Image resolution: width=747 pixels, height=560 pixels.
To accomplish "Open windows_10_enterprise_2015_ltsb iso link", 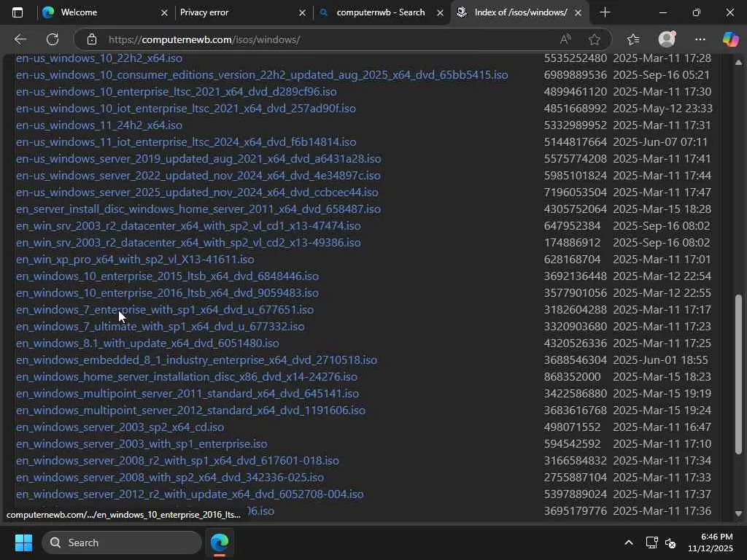I will (167, 276).
